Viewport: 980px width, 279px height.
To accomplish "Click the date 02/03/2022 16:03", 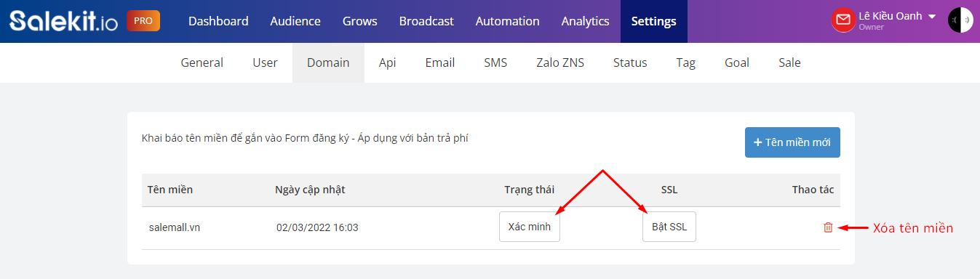I will 317,227.
